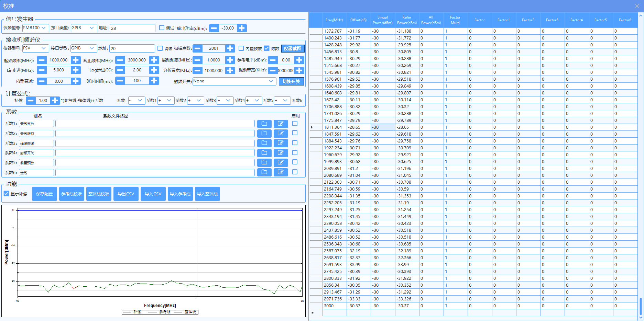Decrease 起始频率(MHz) value
The image size is (644, 321).
tap(42, 60)
